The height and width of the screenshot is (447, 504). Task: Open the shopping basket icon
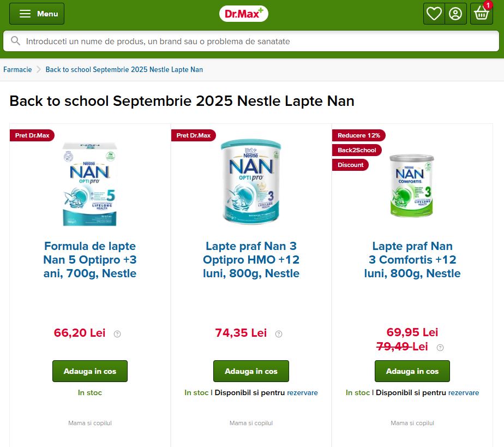481,14
